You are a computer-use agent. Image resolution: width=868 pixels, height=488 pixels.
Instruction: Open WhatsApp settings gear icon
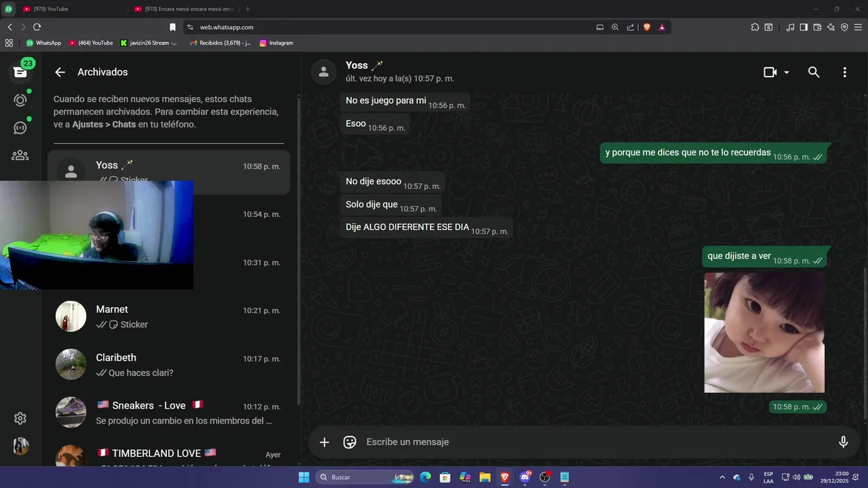point(20,418)
